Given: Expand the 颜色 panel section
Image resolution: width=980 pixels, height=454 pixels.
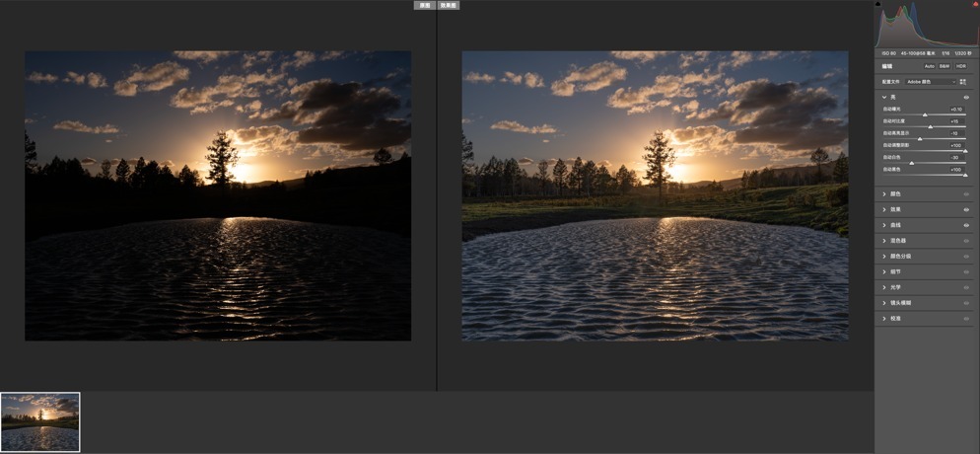Looking at the screenshot, I should point(884,194).
